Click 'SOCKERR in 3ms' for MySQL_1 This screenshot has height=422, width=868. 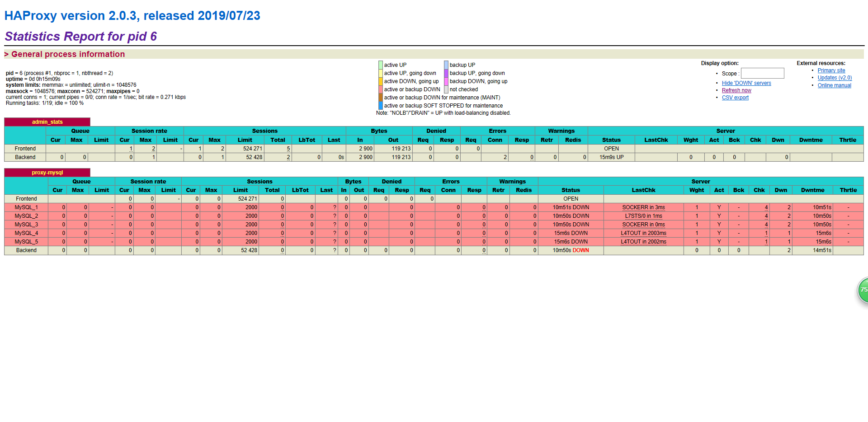(x=643, y=207)
